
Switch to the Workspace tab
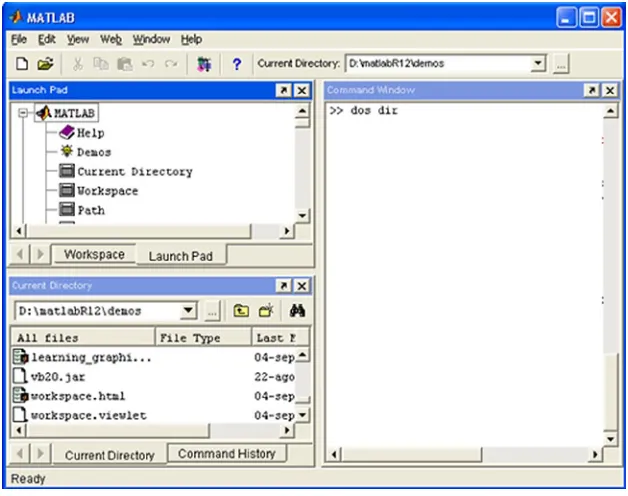[94, 254]
